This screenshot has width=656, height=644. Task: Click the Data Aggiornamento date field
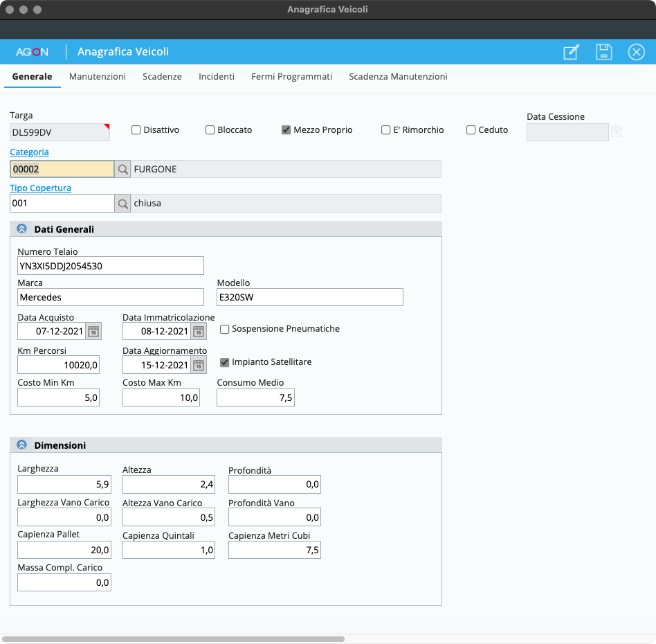[157, 365]
